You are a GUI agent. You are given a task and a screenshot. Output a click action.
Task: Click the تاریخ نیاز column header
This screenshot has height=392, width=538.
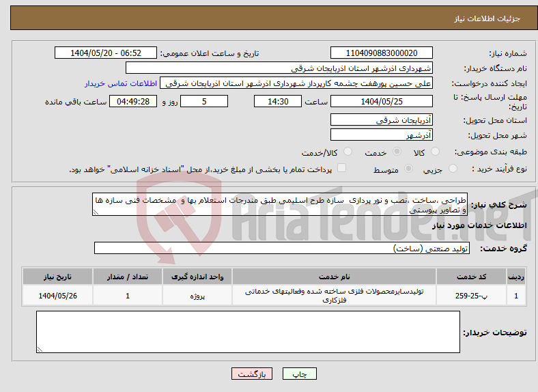point(57,277)
